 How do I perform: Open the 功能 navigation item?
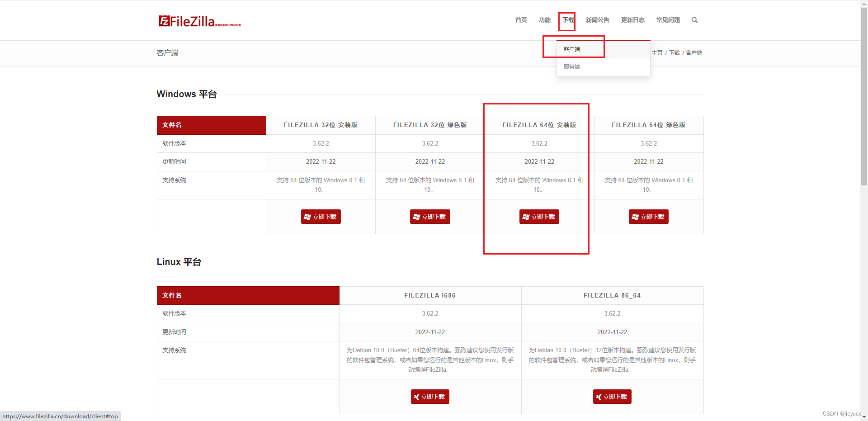tap(544, 20)
